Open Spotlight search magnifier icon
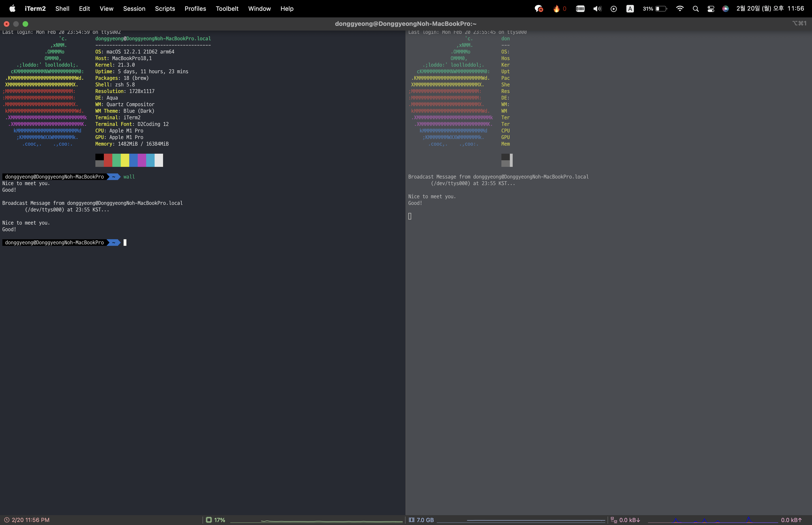This screenshot has width=812, height=525. [696, 8]
